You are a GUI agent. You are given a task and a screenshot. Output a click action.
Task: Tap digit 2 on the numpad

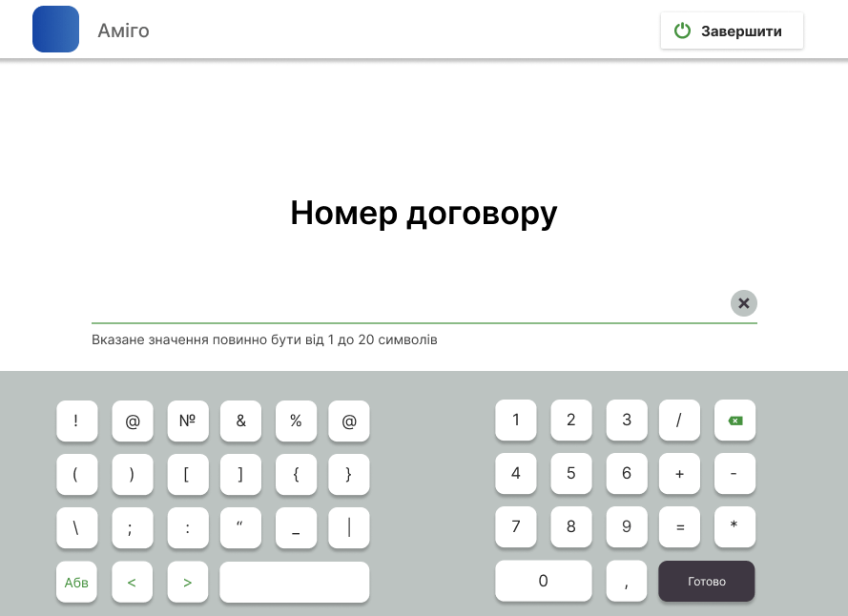point(571,420)
